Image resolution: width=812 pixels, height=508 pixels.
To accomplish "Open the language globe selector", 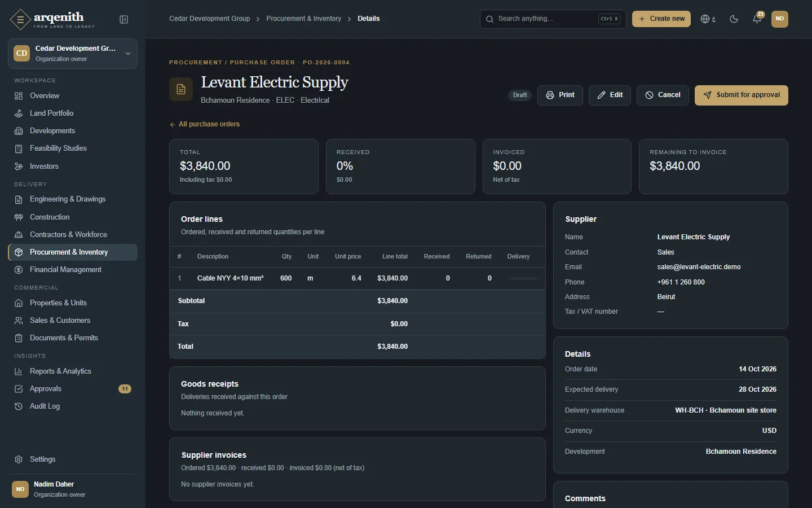I will pos(708,19).
